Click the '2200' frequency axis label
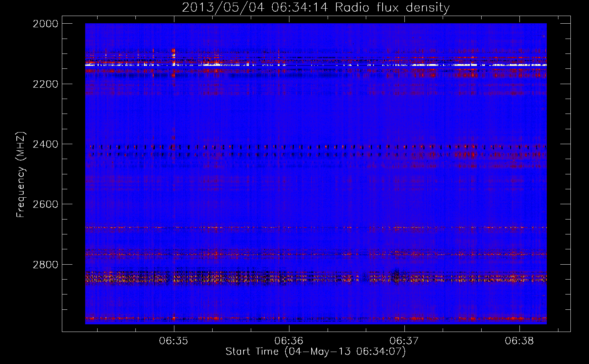589x364 pixels. [46, 84]
